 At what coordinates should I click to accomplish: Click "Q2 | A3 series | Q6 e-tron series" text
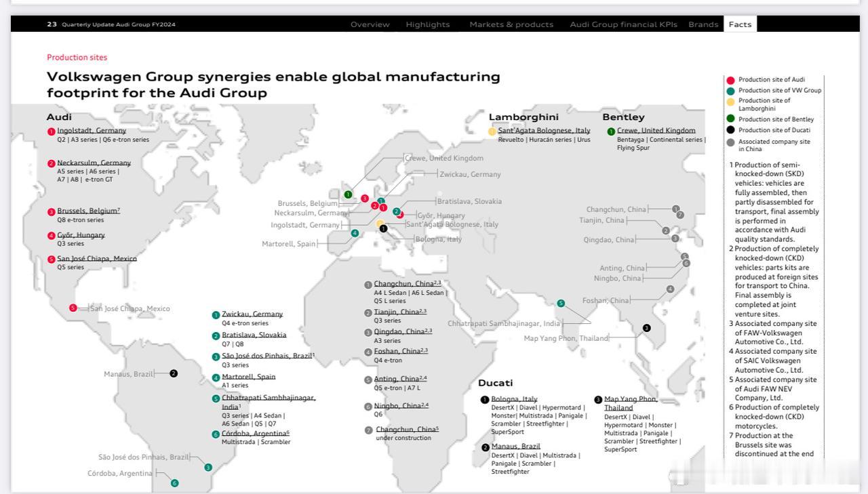click(103, 140)
